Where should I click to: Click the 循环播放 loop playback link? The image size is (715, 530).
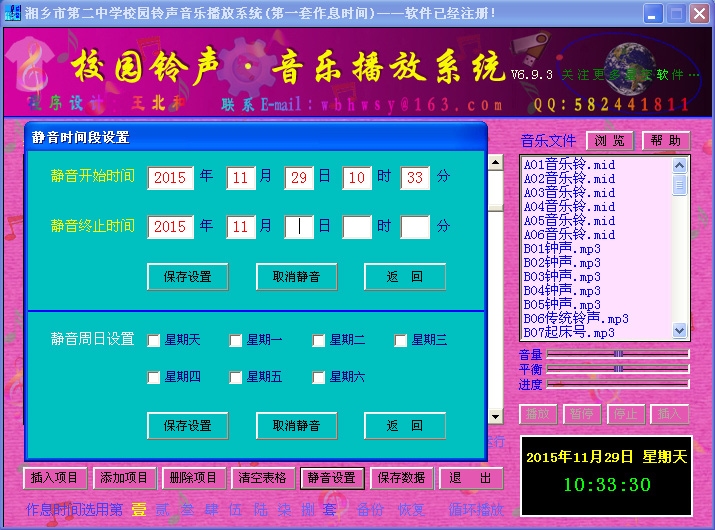(x=477, y=509)
